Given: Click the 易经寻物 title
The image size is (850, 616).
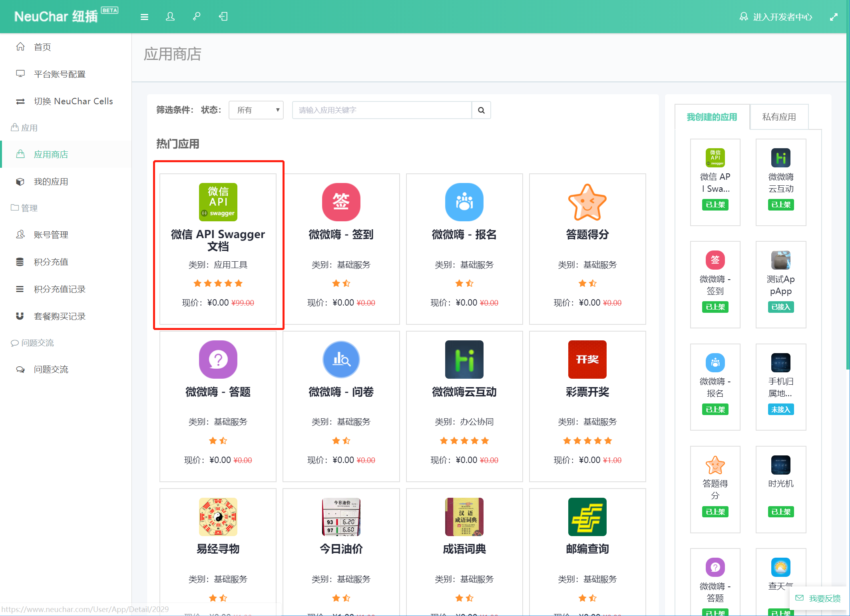Looking at the screenshot, I should 218,549.
